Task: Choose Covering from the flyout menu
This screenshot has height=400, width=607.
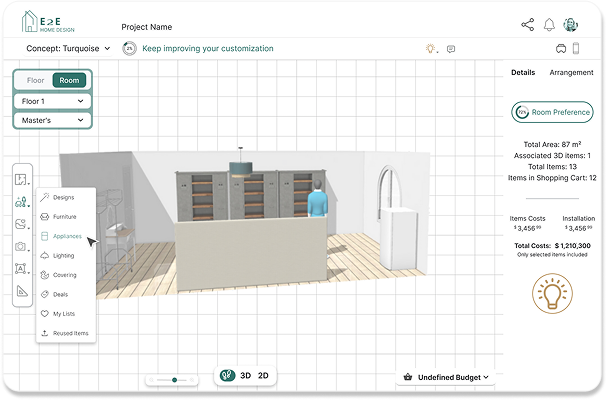Action: point(66,275)
